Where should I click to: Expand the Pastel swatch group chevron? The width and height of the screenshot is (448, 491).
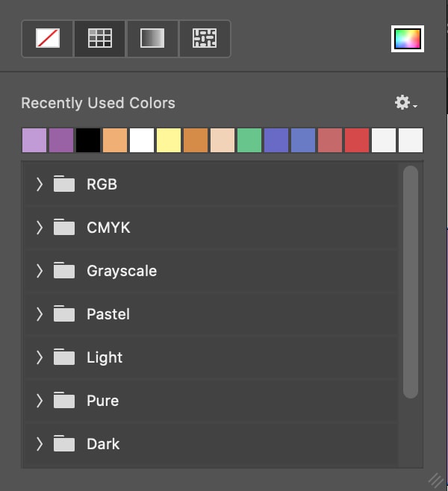pos(40,314)
